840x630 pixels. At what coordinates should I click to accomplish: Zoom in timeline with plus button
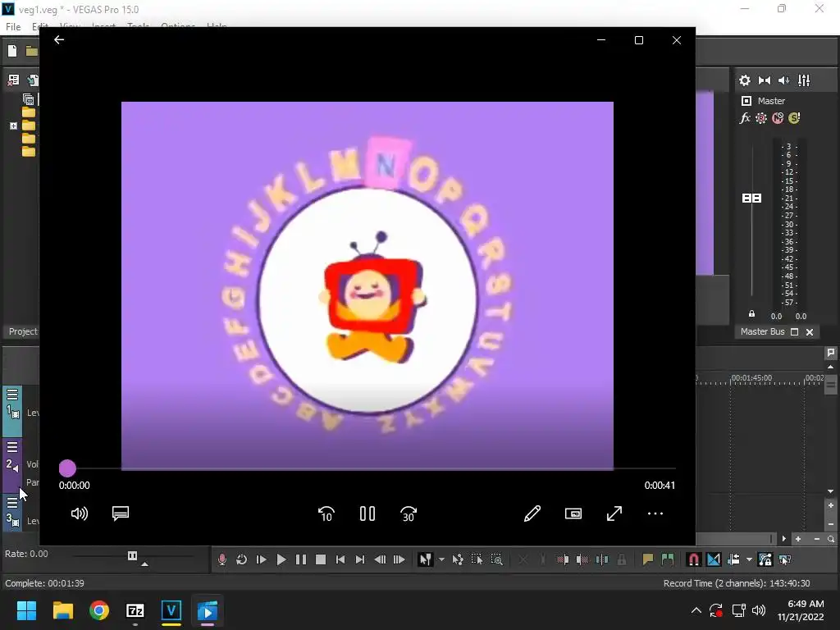pyautogui.click(x=798, y=539)
